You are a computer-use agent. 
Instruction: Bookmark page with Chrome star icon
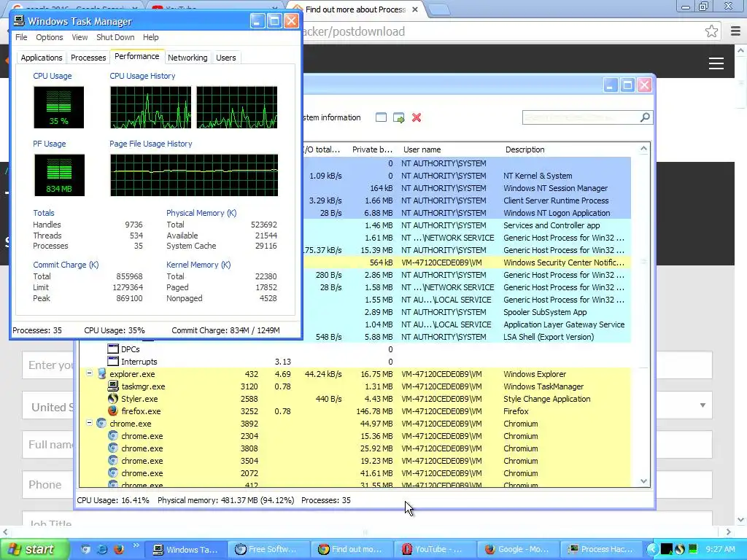(x=711, y=31)
